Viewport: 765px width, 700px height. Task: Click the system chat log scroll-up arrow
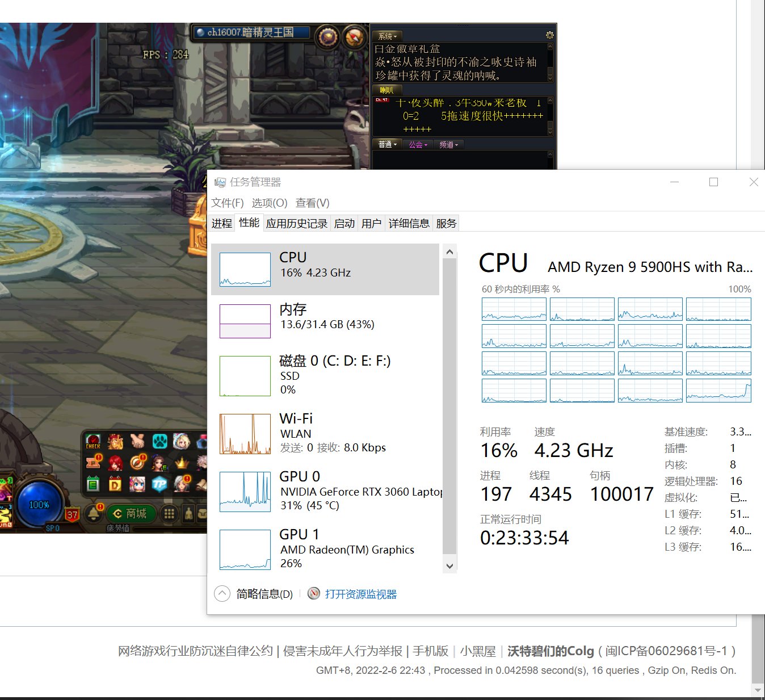click(x=550, y=47)
